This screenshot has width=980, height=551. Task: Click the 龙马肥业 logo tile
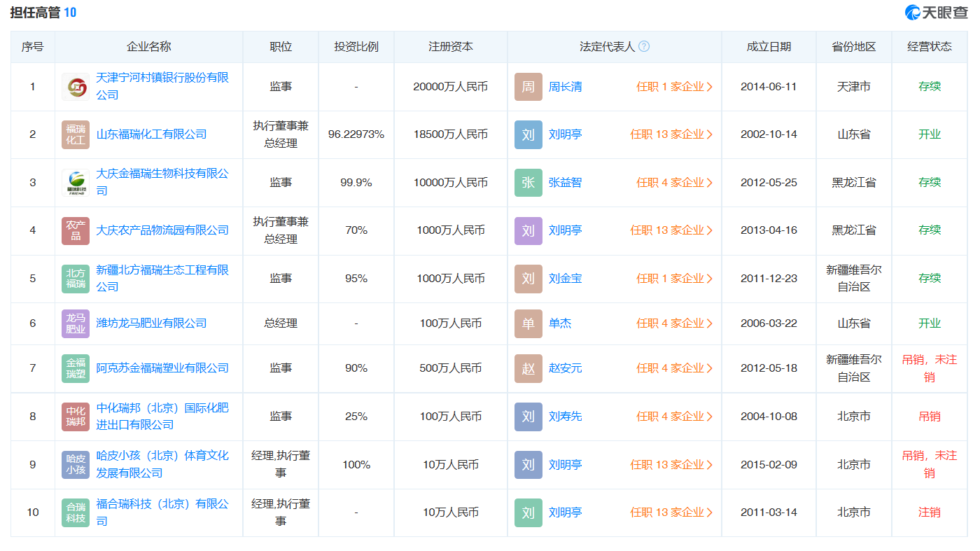pyautogui.click(x=76, y=323)
